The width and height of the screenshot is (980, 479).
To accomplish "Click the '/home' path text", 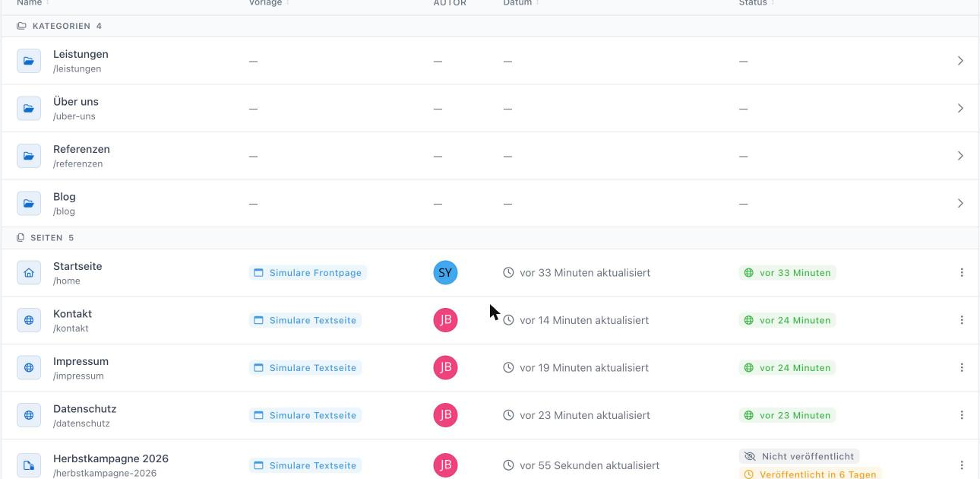I will [x=67, y=281].
